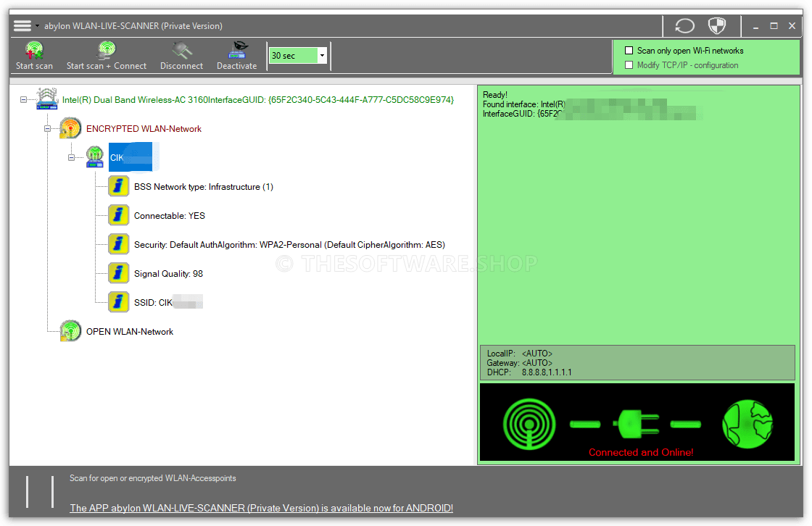Open the Android app availability link
This screenshot has width=812, height=526.
click(261, 508)
